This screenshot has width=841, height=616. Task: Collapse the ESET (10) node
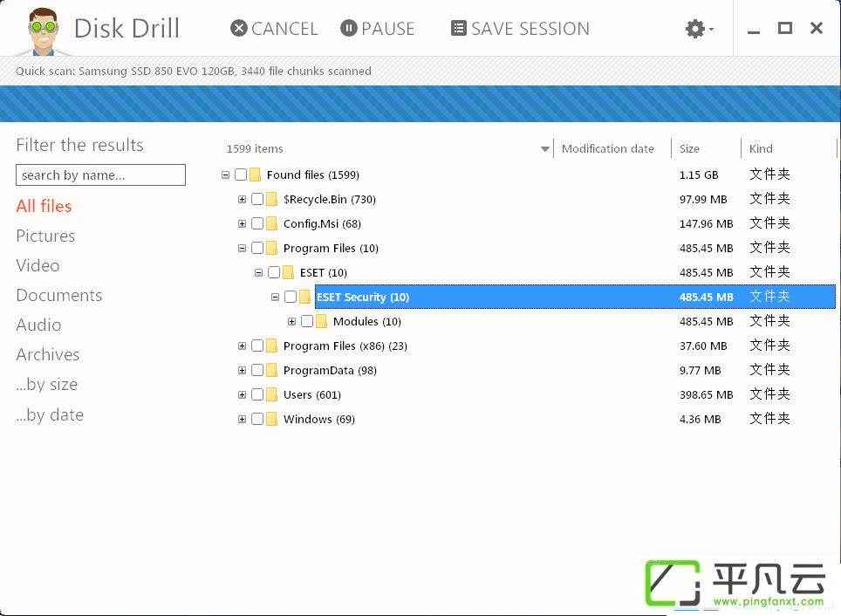(258, 272)
